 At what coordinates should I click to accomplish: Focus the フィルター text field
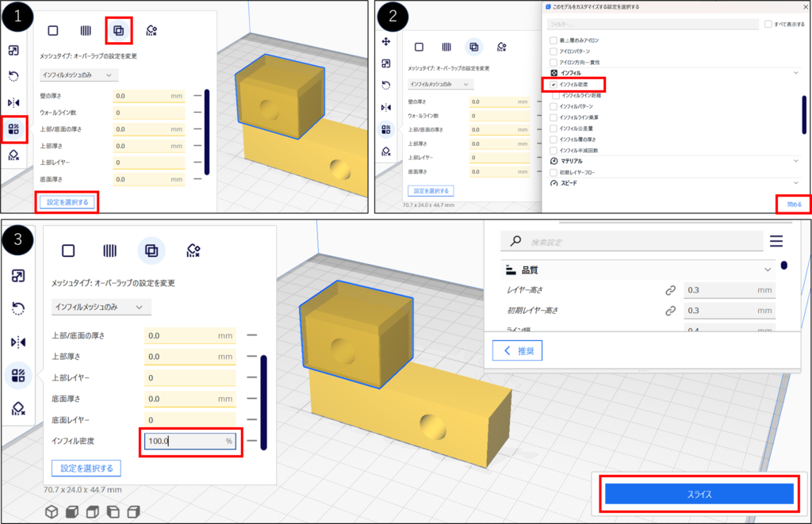coord(653,25)
